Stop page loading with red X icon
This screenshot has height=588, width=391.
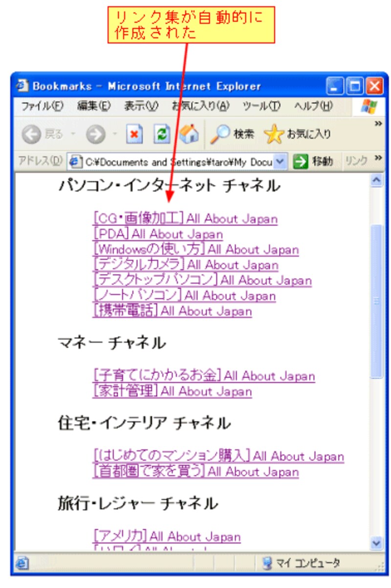[x=134, y=135]
